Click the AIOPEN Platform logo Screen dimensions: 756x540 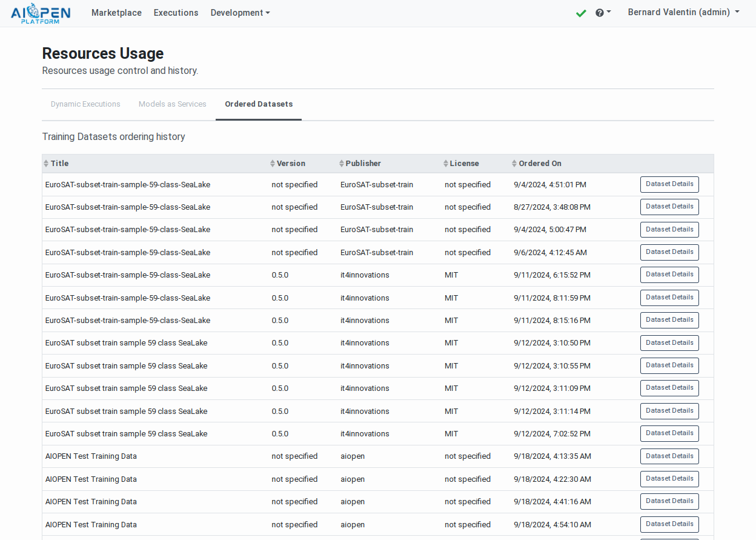click(x=41, y=13)
